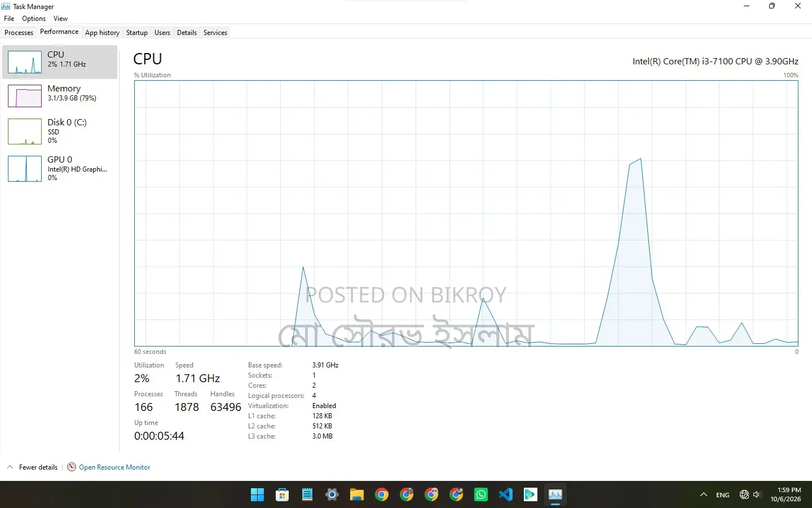Open Visual Studio Code from the taskbar

[x=505, y=495]
